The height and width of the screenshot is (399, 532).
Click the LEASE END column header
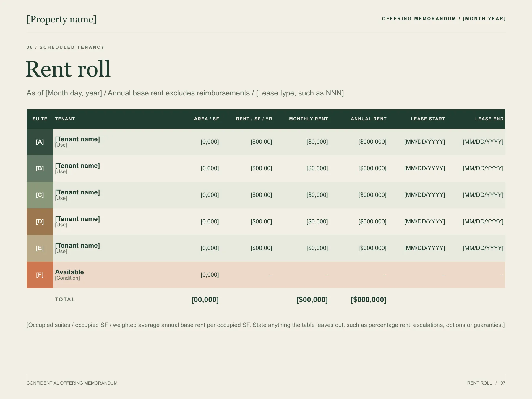(x=489, y=119)
